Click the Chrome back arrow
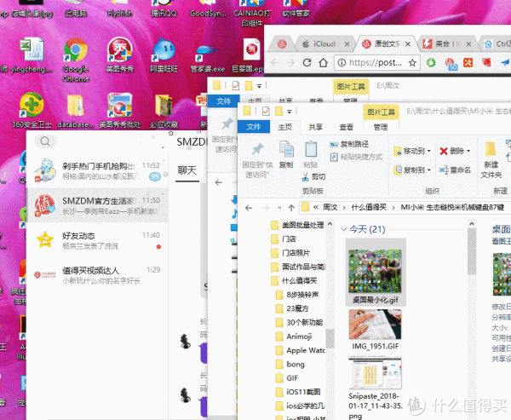Screen dimensions: 511x420 point(274,62)
